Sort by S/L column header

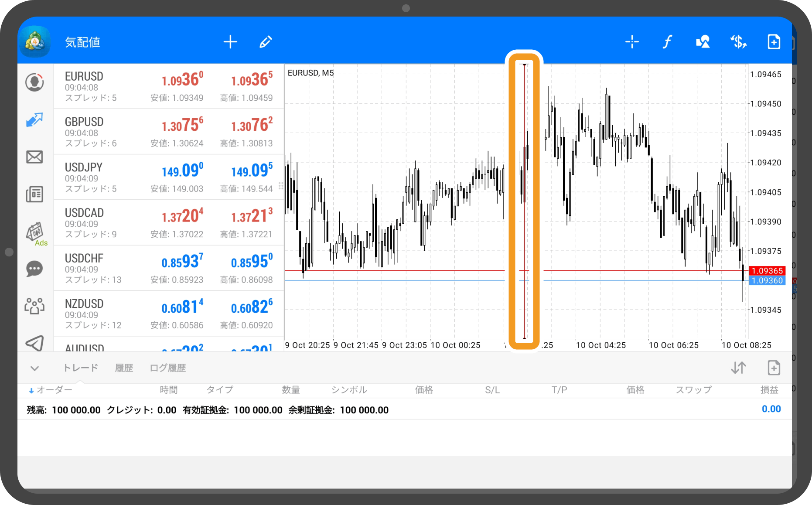pyautogui.click(x=492, y=390)
